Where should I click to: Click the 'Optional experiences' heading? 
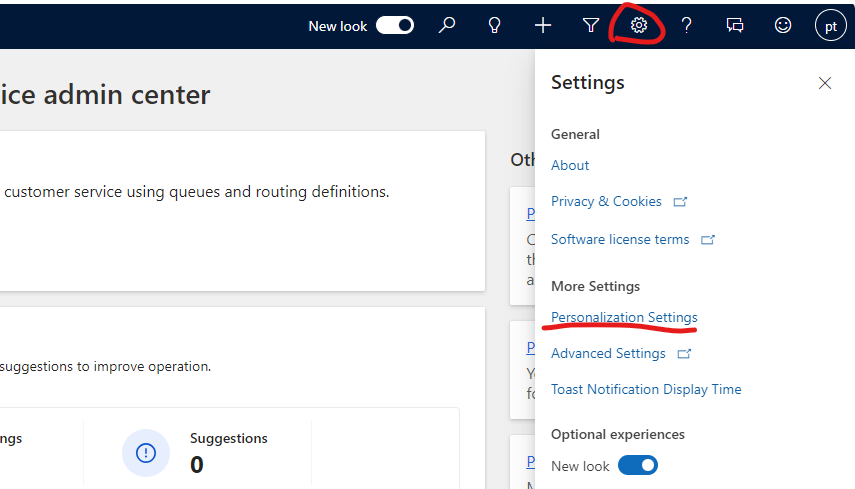click(x=618, y=434)
